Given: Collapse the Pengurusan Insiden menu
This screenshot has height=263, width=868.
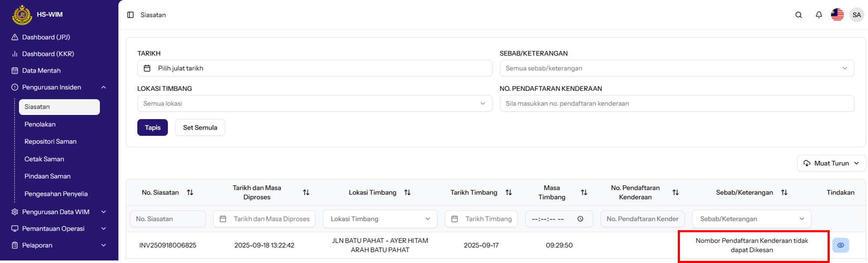Looking at the screenshot, I should pos(104,88).
